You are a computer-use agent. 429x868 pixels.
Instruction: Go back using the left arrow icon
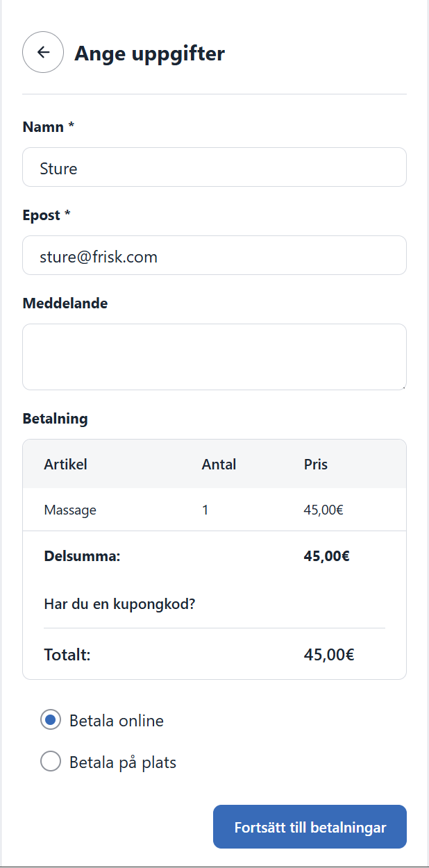point(43,53)
